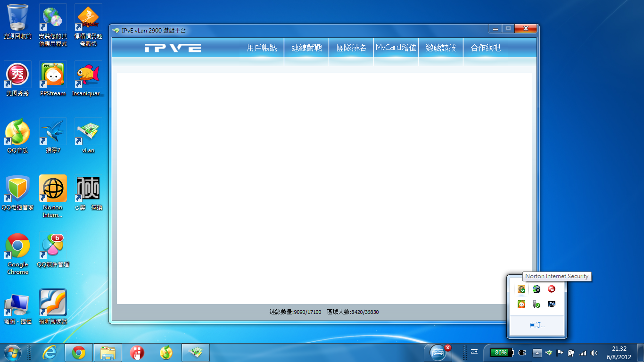Select the black-and-white Chinese character desktop shortcut

point(88,193)
